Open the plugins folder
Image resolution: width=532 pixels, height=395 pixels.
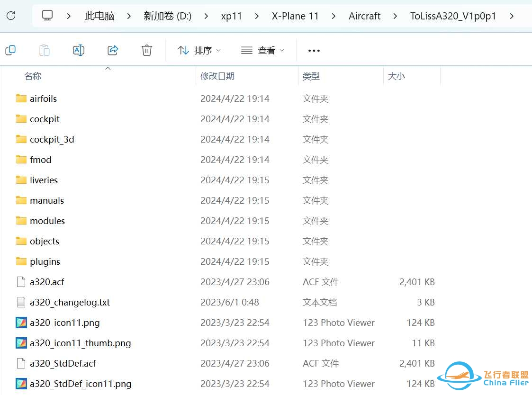coord(45,261)
